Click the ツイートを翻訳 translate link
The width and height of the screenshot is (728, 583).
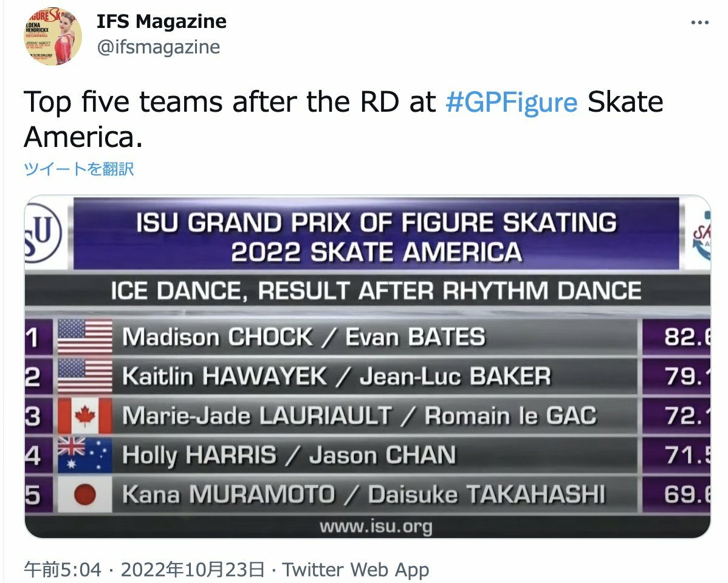(79, 168)
